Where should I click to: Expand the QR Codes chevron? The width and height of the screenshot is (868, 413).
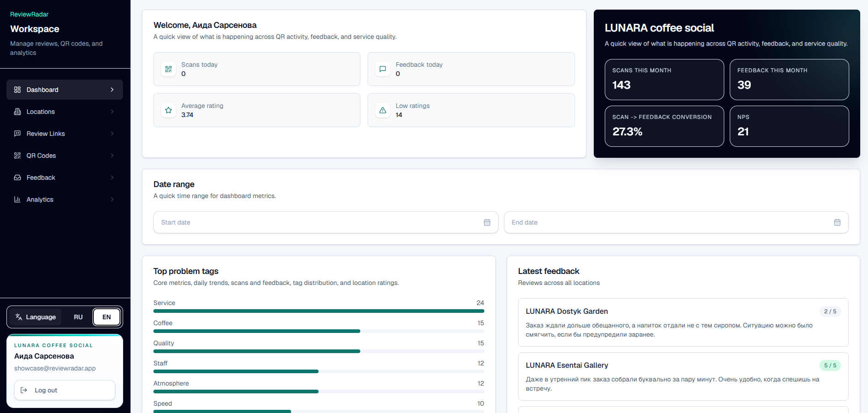point(112,156)
